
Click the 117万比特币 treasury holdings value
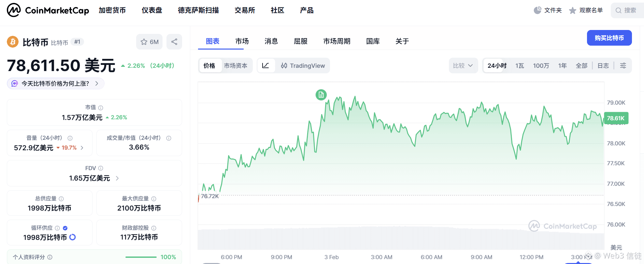pos(139,237)
